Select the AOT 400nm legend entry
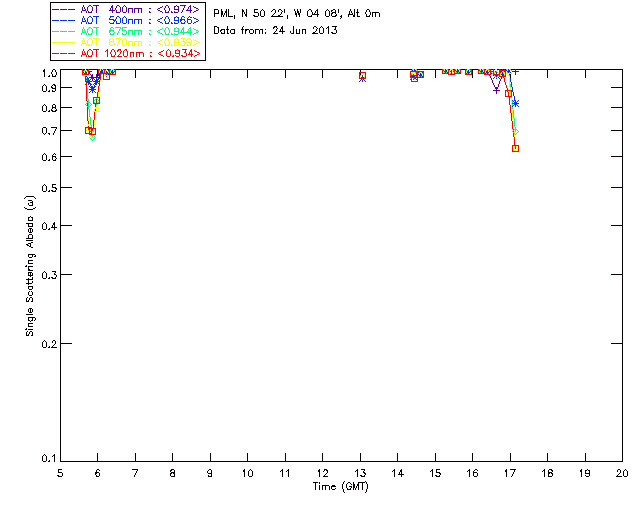 tap(126, 9)
